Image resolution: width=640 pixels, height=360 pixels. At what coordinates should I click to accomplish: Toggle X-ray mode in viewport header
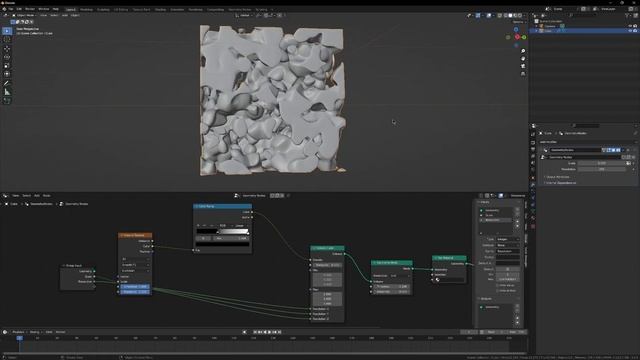pyautogui.click(x=500, y=16)
